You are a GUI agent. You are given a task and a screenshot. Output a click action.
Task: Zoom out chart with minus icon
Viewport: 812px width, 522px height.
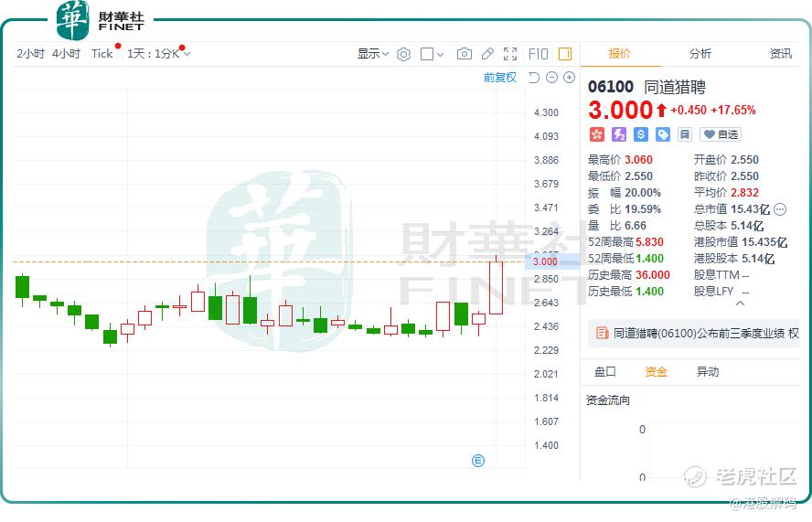coord(552,78)
